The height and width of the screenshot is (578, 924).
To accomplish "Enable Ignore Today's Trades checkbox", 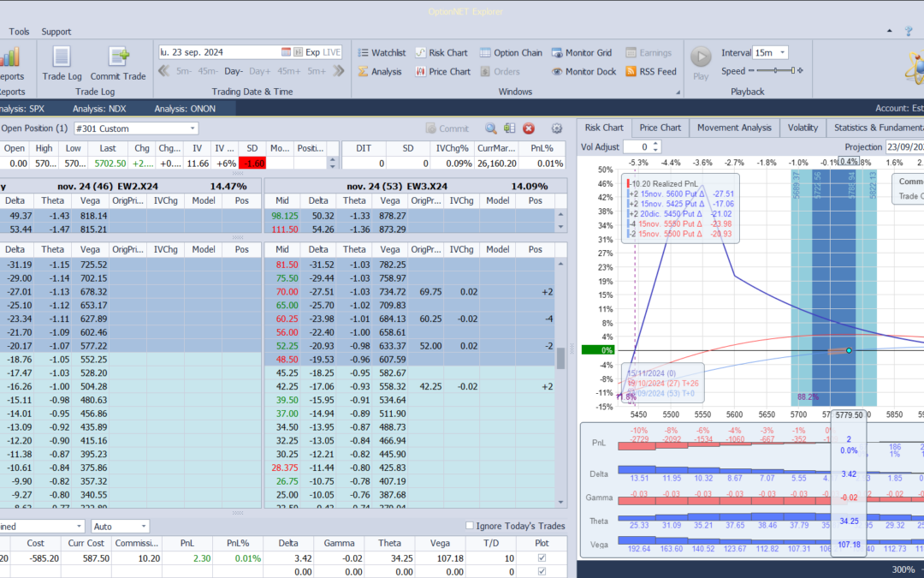I will click(x=470, y=526).
